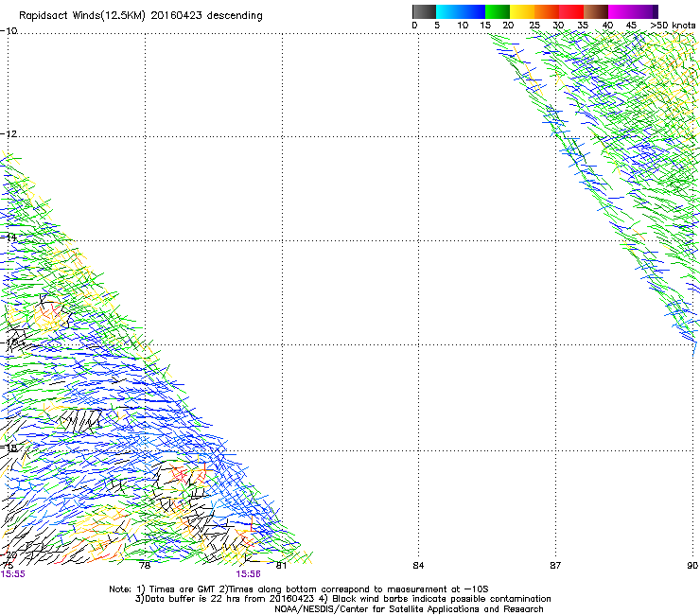Image resolution: width=700 pixels, height=615 pixels.
Task: Click the cyan 5-10 knots legend swatch
Action: coord(448,11)
